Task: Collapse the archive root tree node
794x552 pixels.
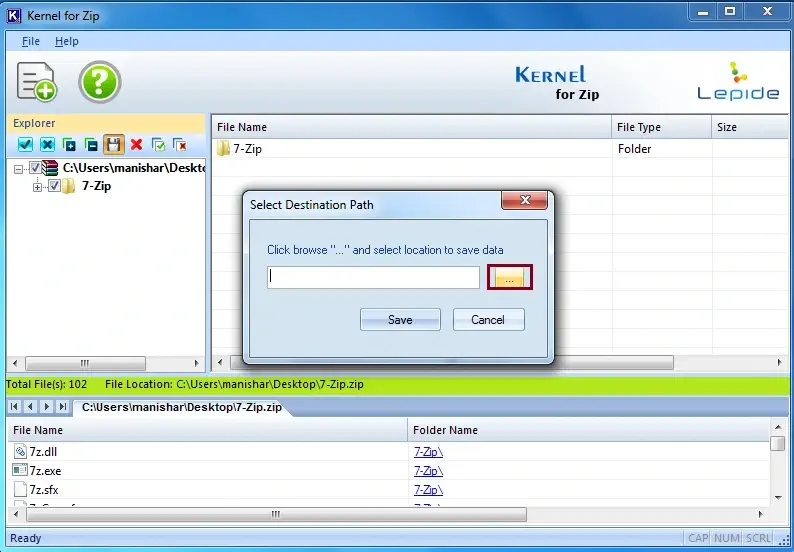Action: (19, 169)
